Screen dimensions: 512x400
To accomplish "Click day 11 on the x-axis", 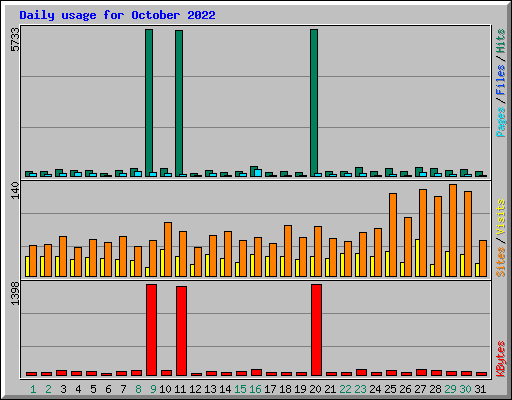I will click(180, 389).
